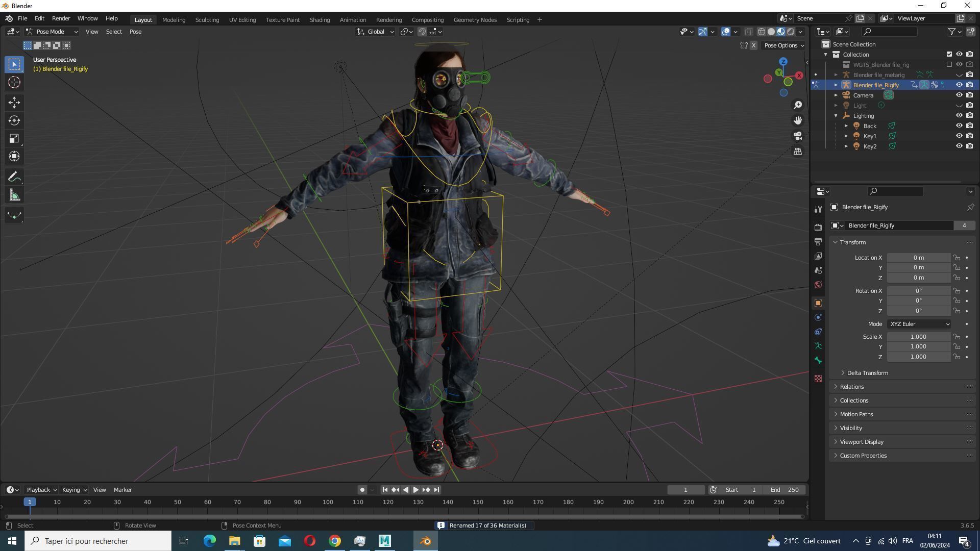980x551 pixels.
Task: Open the Render menu
Action: pyautogui.click(x=61, y=18)
